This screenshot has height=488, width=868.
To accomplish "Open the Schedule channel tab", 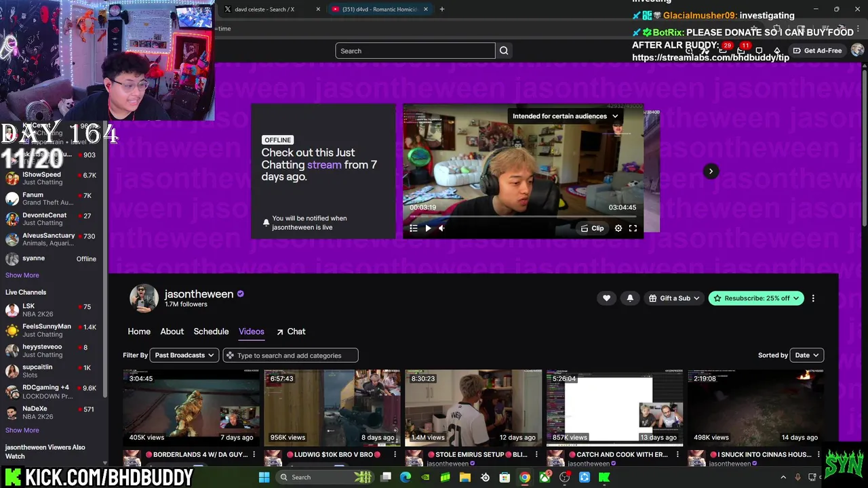I will point(211,331).
